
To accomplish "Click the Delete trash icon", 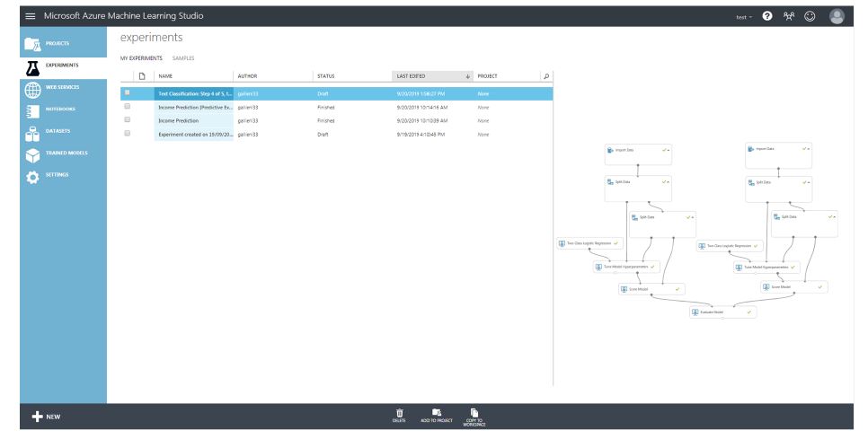I will pos(399,415).
